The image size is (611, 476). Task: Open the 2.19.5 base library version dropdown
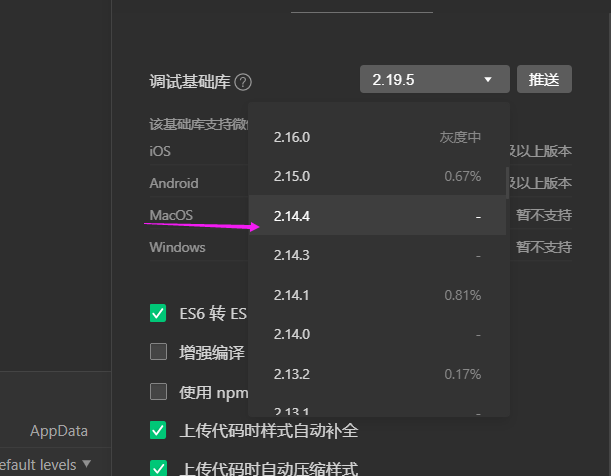pos(434,79)
